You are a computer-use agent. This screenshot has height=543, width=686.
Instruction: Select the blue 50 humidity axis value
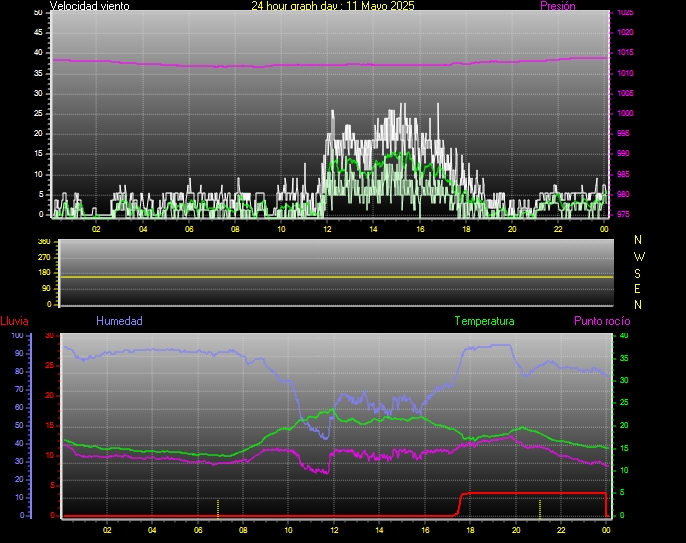pos(19,426)
